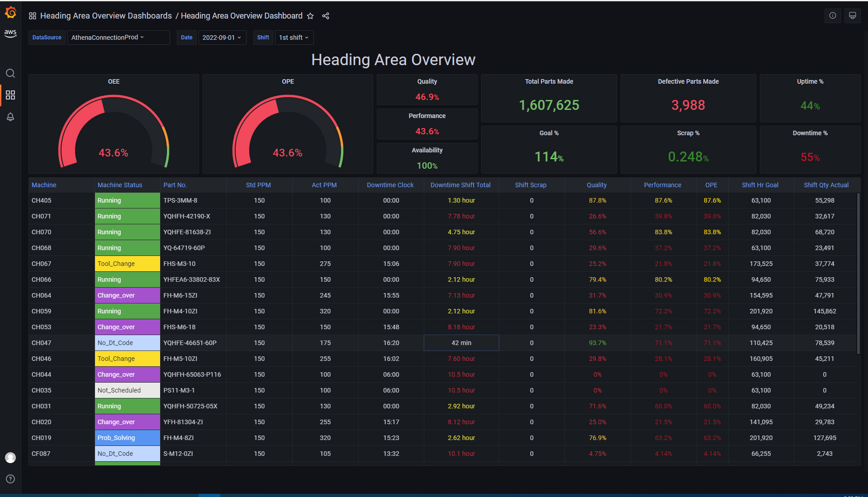
Task: Click the user profile avatar
Action: [10, 458]
